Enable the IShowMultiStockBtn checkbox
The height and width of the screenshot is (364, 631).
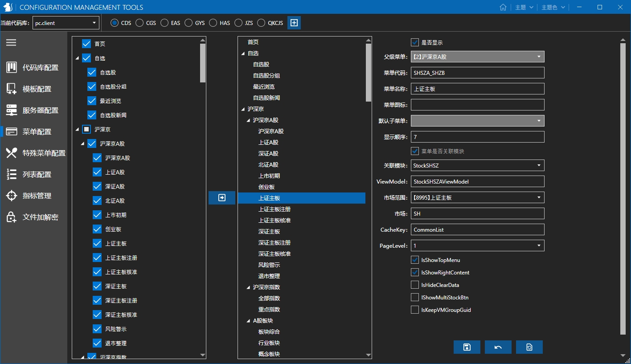pos(415,297)
